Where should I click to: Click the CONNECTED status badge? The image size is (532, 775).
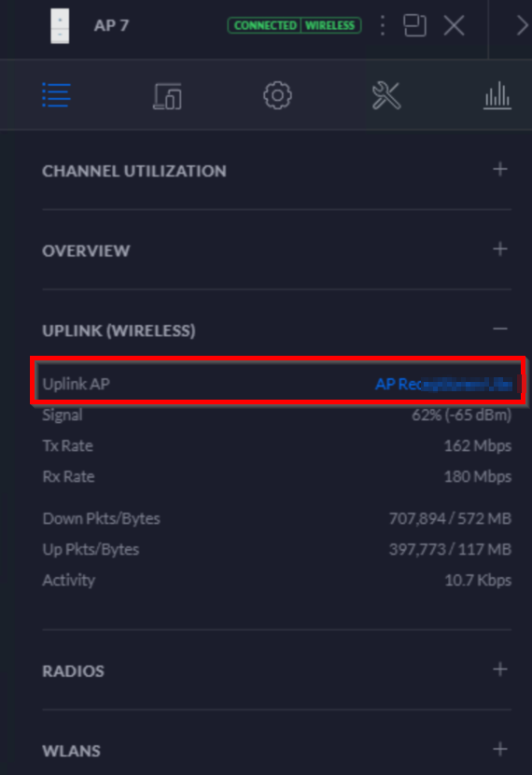(x=265, y=25)
